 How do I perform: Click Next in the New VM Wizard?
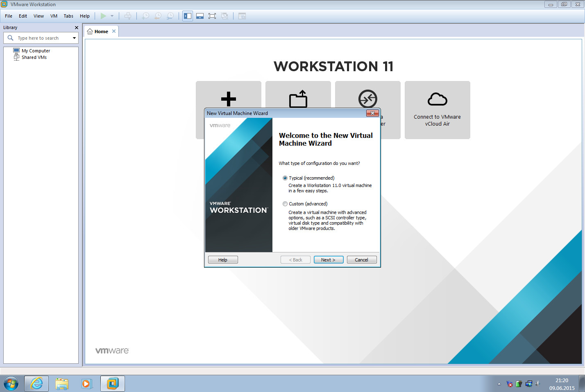pos(329,260)
